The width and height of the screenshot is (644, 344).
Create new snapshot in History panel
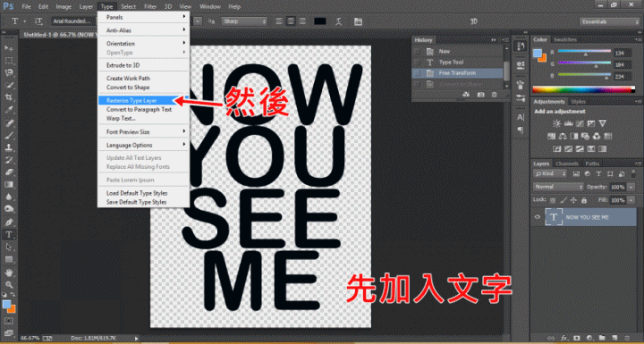click(x=480, y=95)
